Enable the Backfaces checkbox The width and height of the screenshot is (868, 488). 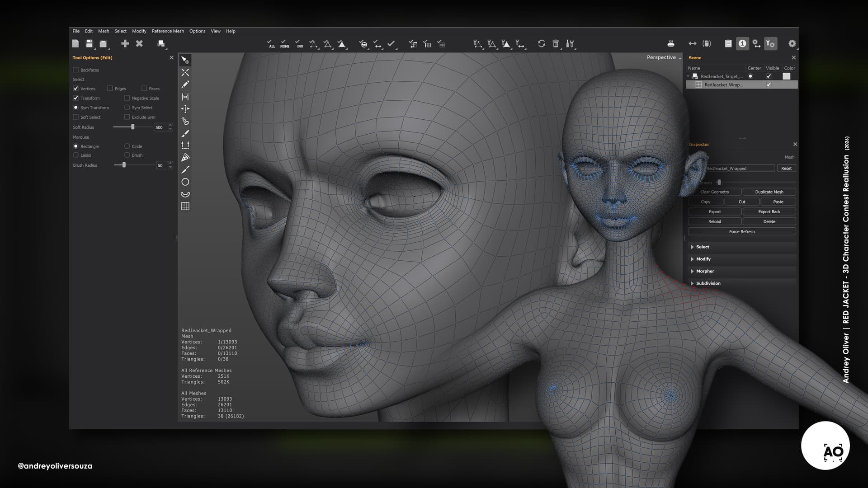[x=76, y=70]
